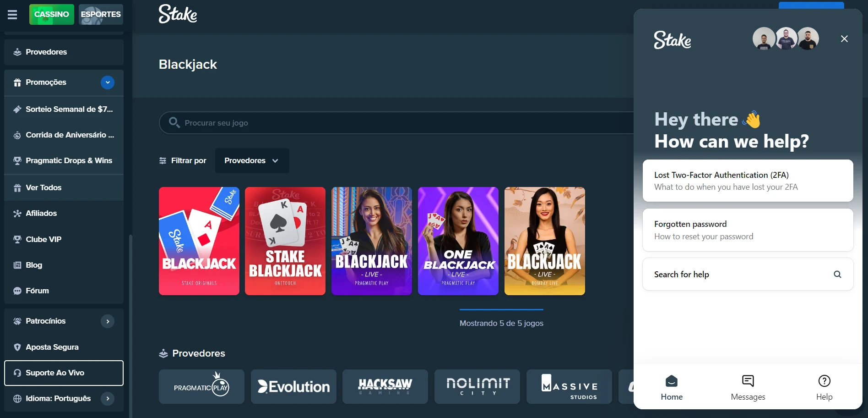Select Nolimit City provider
868x418 pixels.
477,387
